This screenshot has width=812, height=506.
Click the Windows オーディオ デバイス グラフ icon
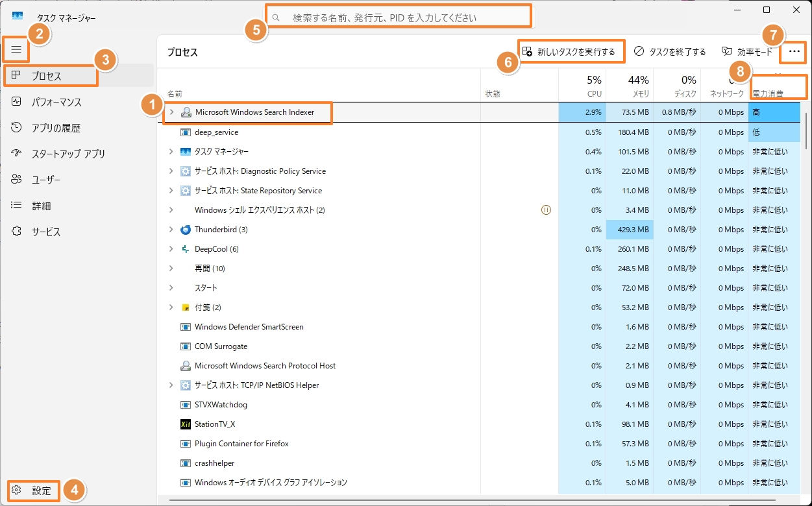coord(185,483)
